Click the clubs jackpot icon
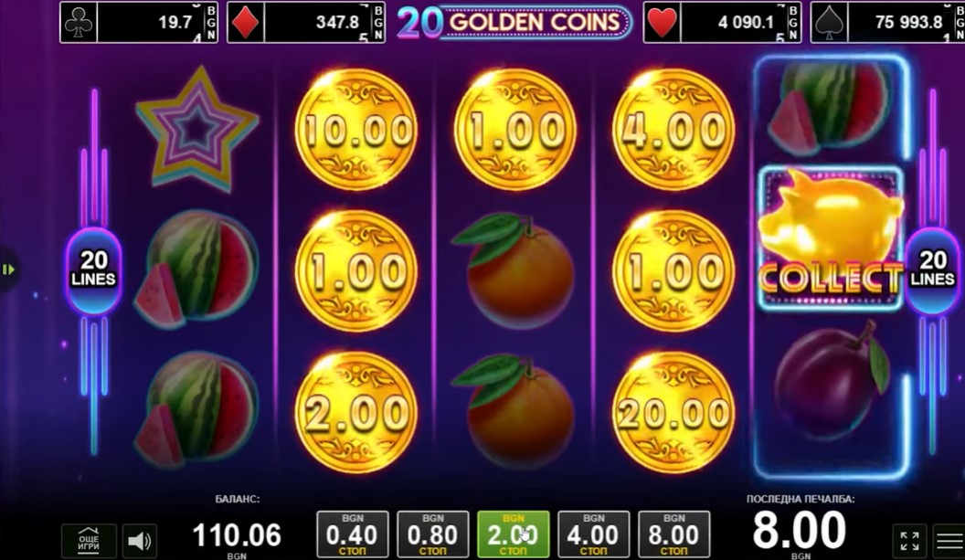The width and height of the screenshot is (965, 560). (79, 23)
